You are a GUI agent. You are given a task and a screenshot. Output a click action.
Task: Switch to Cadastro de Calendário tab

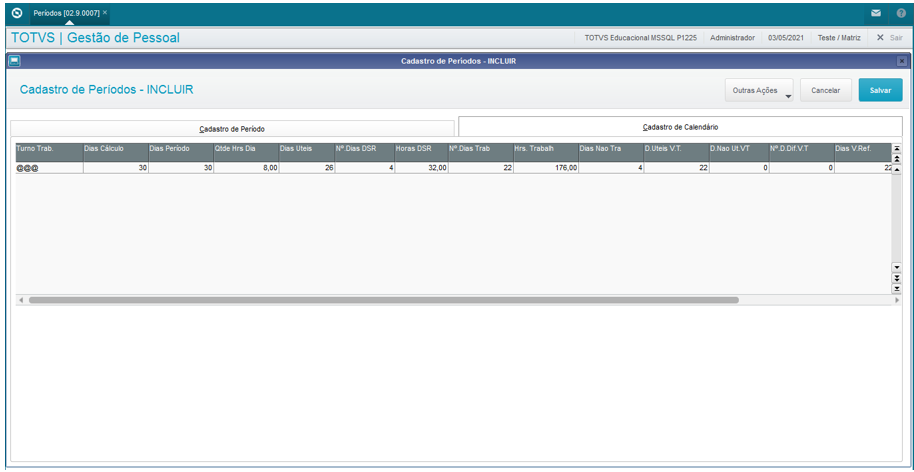(680, 126)
